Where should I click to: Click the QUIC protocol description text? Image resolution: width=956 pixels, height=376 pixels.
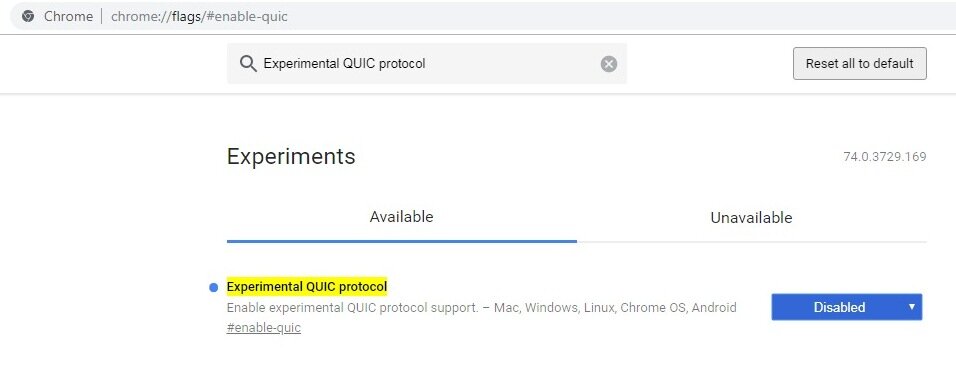coord(481,307)
